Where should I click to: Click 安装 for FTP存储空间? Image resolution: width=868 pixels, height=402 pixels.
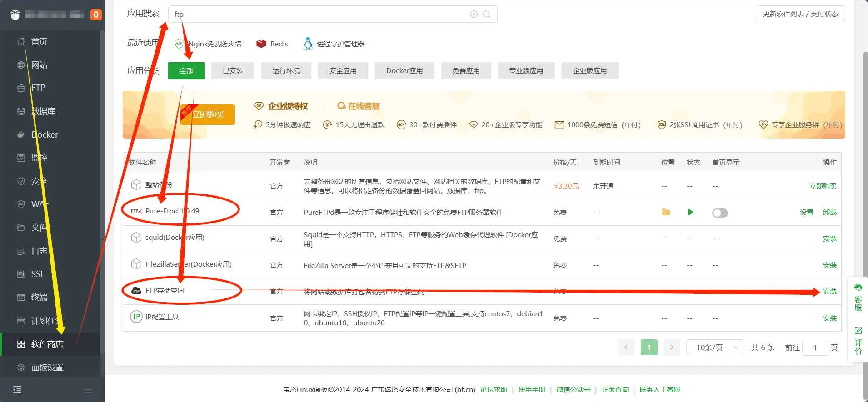(830, 291)
